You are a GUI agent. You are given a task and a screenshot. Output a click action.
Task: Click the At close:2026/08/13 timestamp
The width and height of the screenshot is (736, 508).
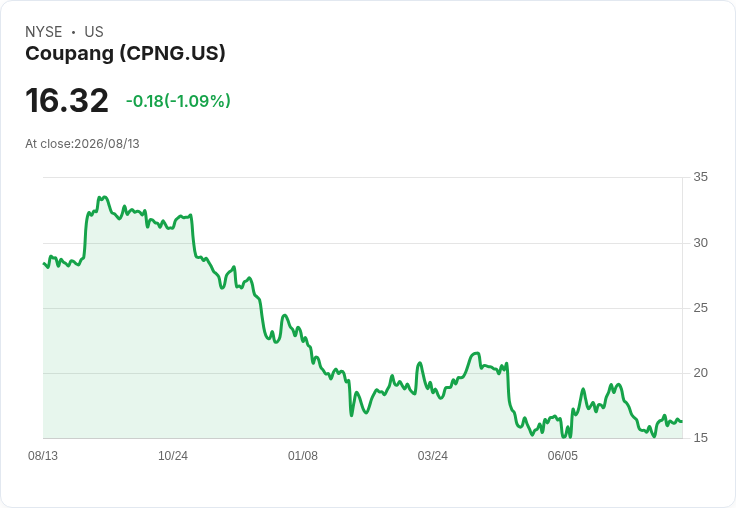click(x=82, y=144)
